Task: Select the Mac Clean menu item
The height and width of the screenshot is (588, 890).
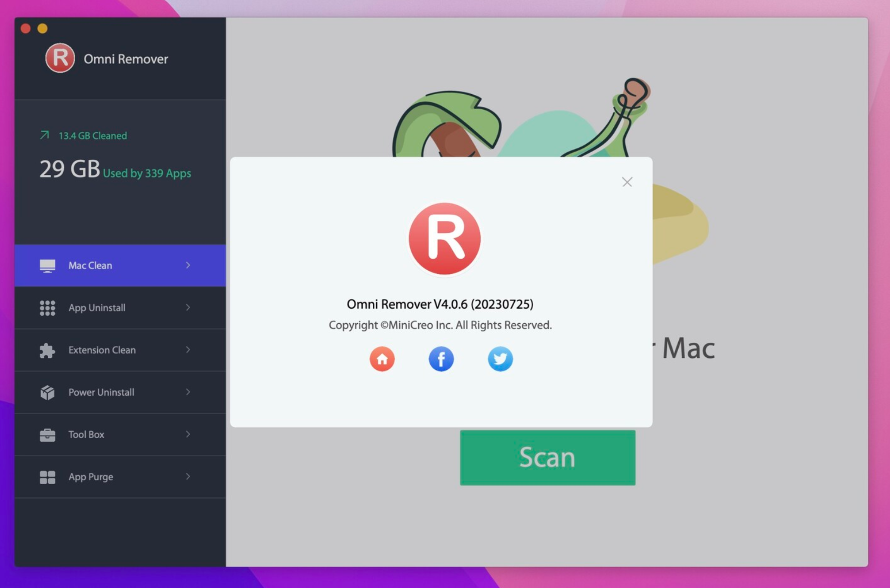Action: (120, 266)
